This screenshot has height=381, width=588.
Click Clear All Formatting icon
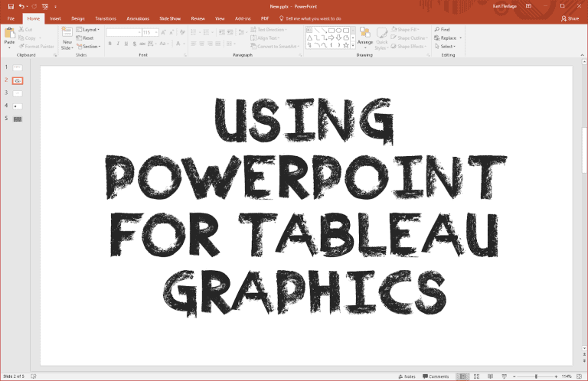click(x=183, y=33)
